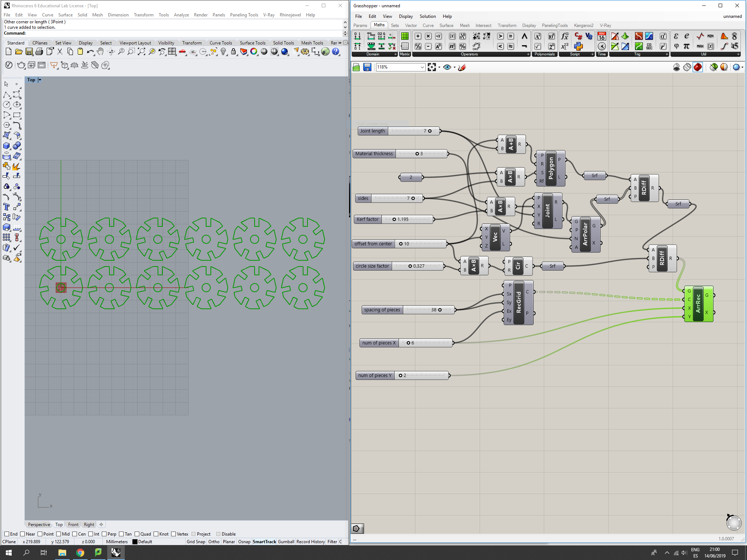Click the Rhino Help question mark icon
The height and width of the screenshot is (560, 747).
tap(336, 52)
